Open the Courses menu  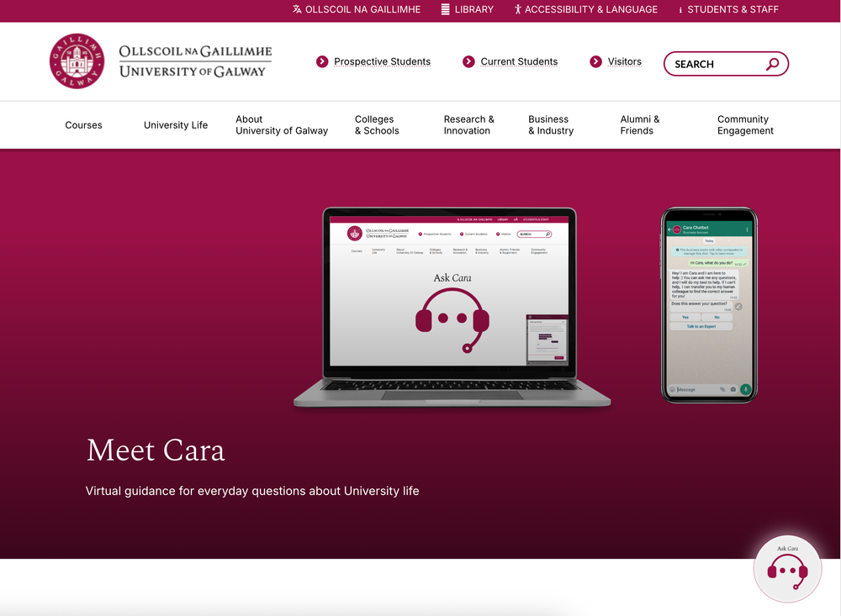point(83,125)
